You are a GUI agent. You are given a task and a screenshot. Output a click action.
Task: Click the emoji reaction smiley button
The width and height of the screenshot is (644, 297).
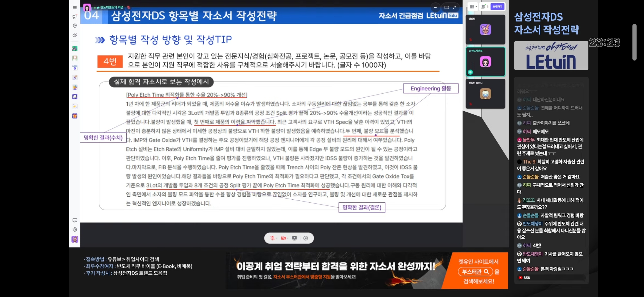click(x=305, y=238)
